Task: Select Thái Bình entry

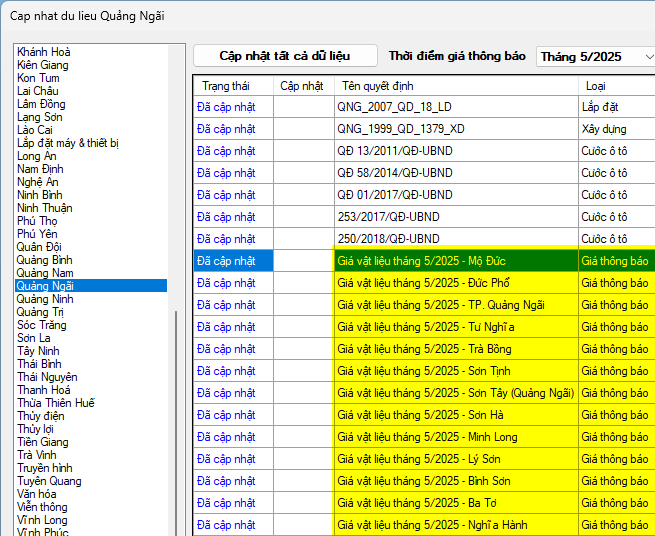Action: point(39,363)
